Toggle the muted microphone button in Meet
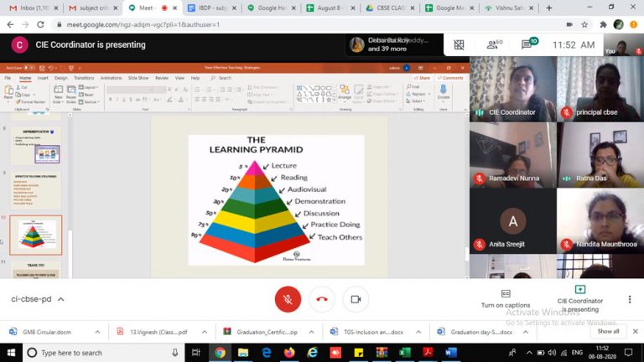Image resolution: width=644 pixels, height=362 pixels. pyautogui.click(x=288, y=299)
